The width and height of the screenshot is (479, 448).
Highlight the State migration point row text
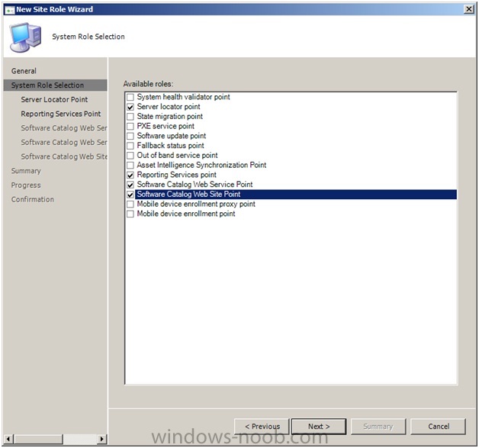pos(170,117)
